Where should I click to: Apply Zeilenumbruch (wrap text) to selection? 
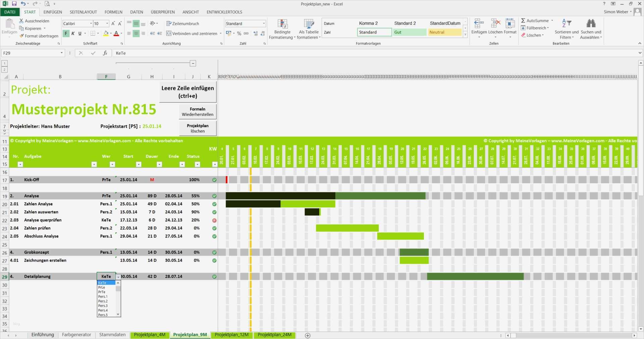[x=183, y=23]
